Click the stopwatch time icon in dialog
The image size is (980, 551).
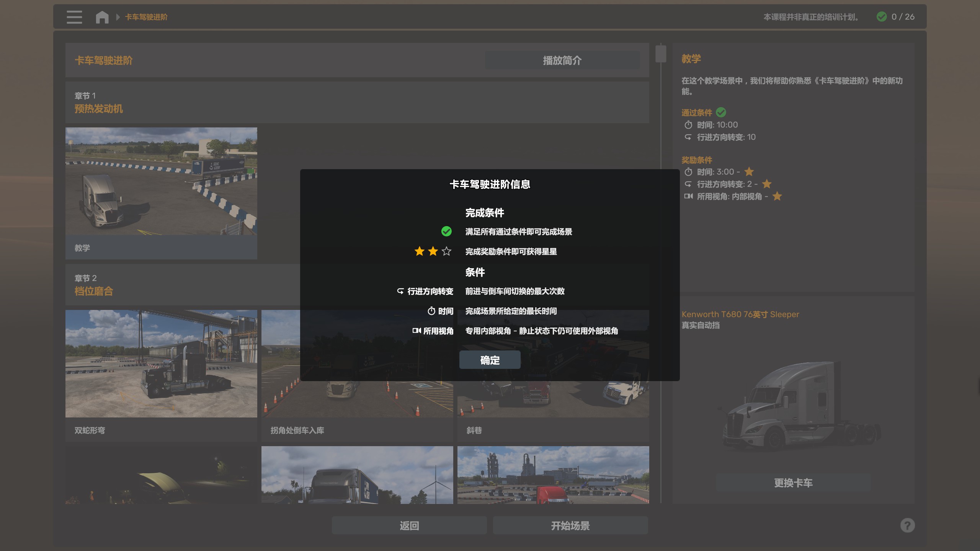pos(431,311)
